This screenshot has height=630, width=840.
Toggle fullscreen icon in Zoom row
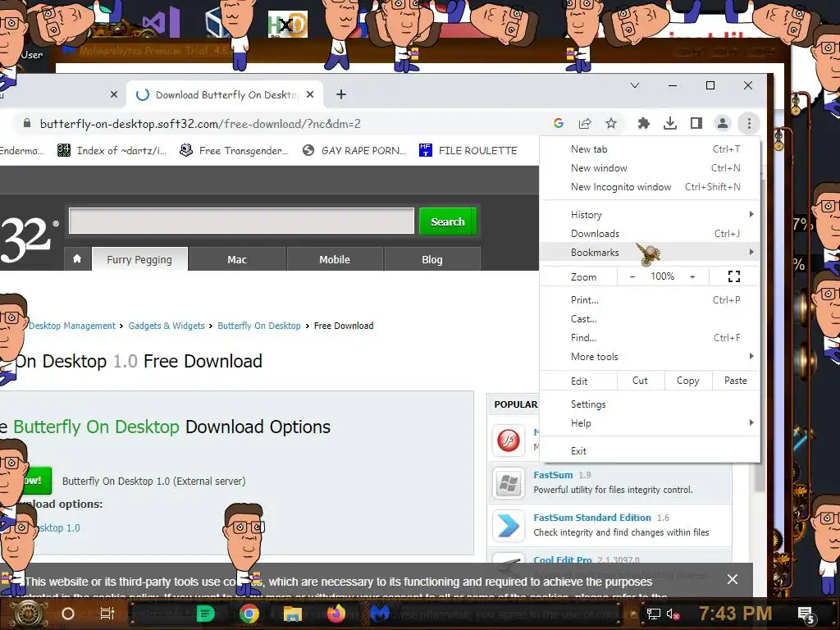point(734,276)
